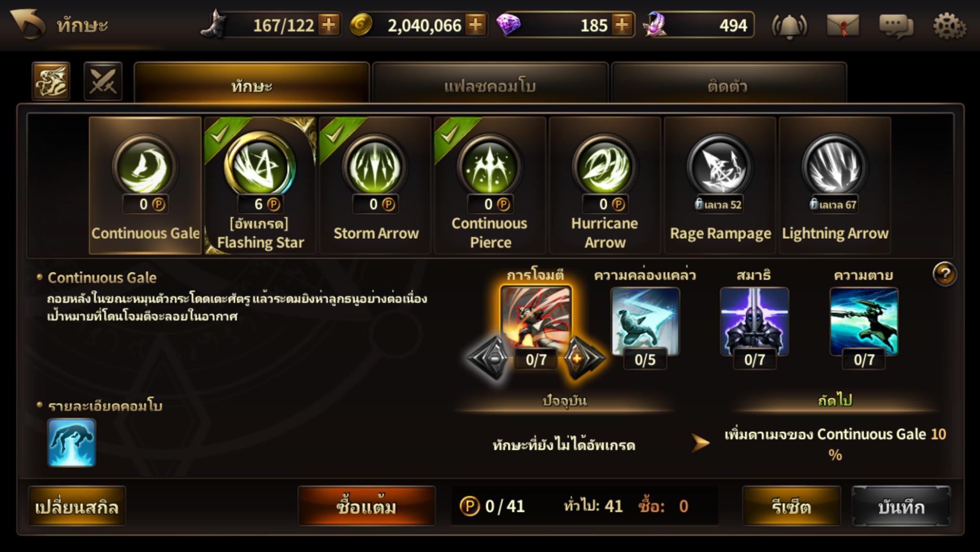
Task: Click the รีเซ็ต reset button
Action: (x=792, y=506)
